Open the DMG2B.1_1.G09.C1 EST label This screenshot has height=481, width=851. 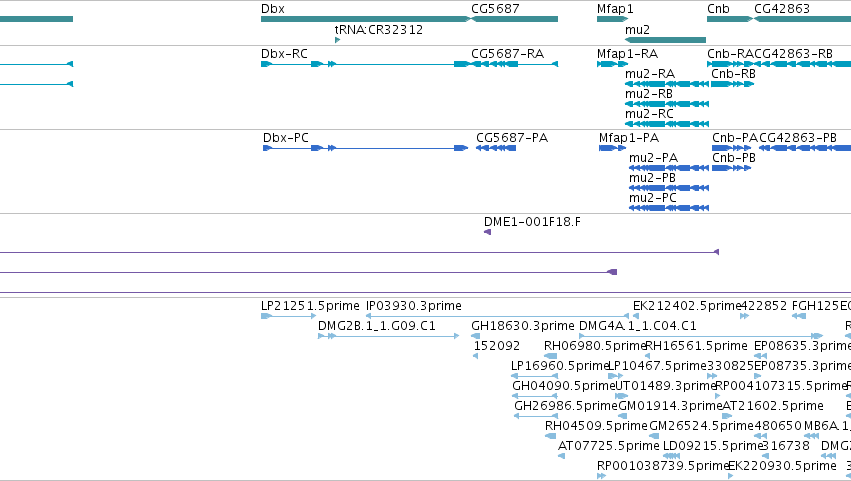[377, 326]
